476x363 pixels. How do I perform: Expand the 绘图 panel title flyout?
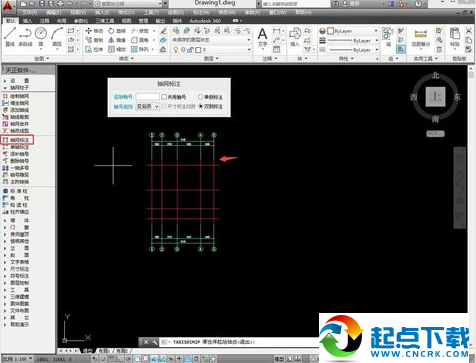coord(42,59)
